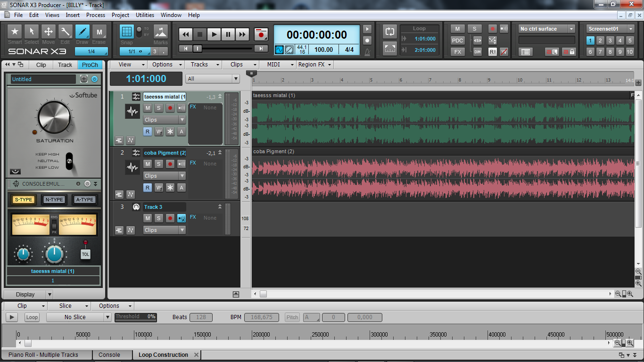Collapse track 2 coba Pigment with the arrows
Image resolution: width=644 pixels, height=362 pixels.
click(220, 152)
